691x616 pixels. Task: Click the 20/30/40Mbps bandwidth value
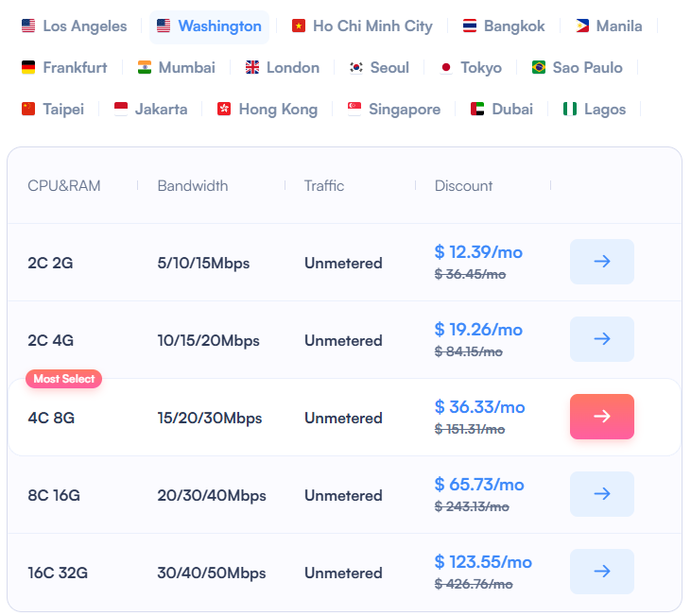click(212, 496)
